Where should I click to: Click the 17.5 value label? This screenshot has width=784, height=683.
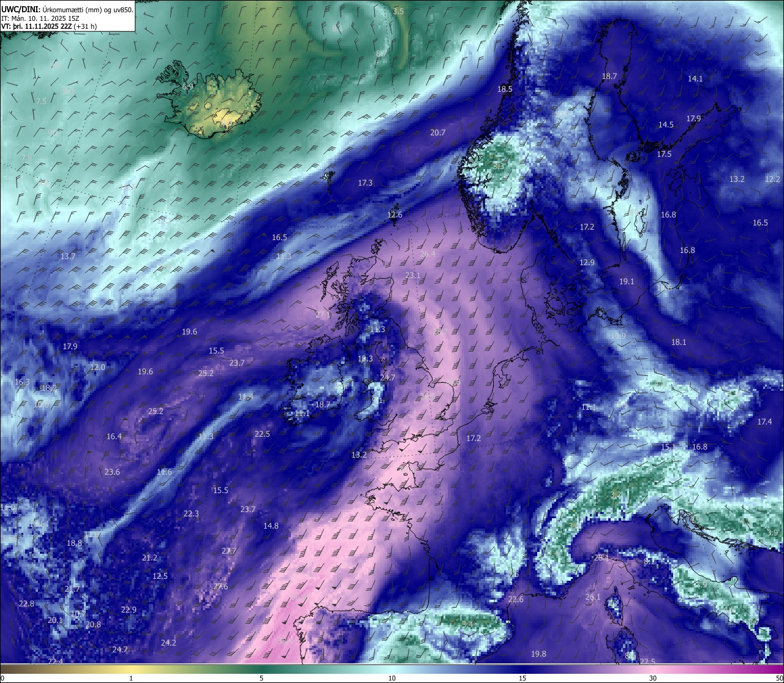[664, 154]
